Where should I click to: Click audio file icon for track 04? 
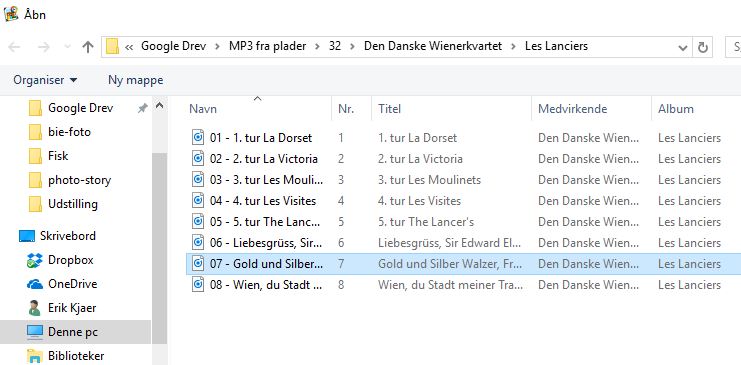(198, 200)
